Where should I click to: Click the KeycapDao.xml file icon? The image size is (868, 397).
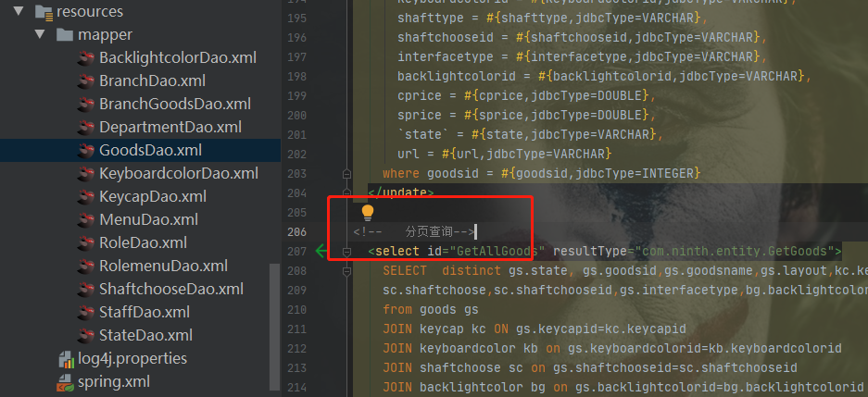tap(85, 197)
